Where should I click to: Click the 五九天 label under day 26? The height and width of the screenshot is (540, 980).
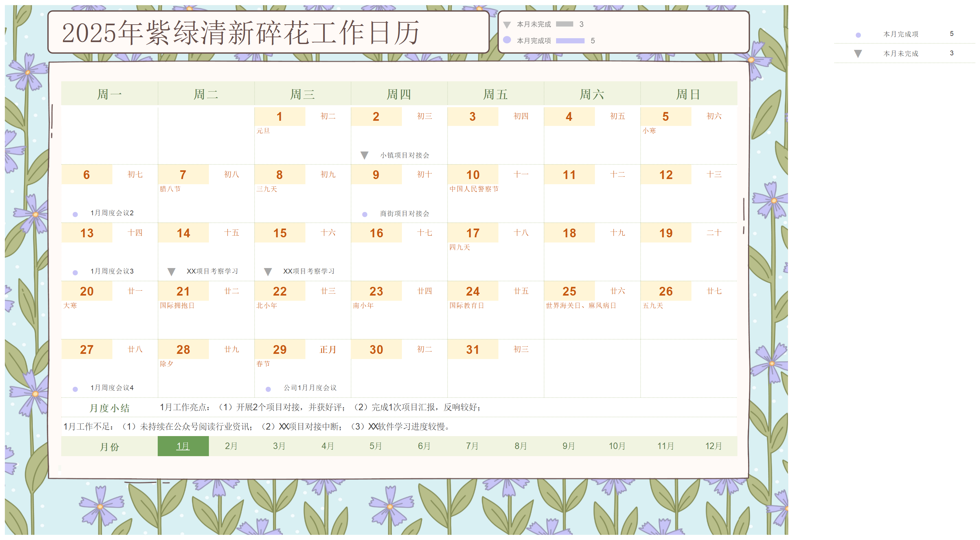tap(653, 305)
